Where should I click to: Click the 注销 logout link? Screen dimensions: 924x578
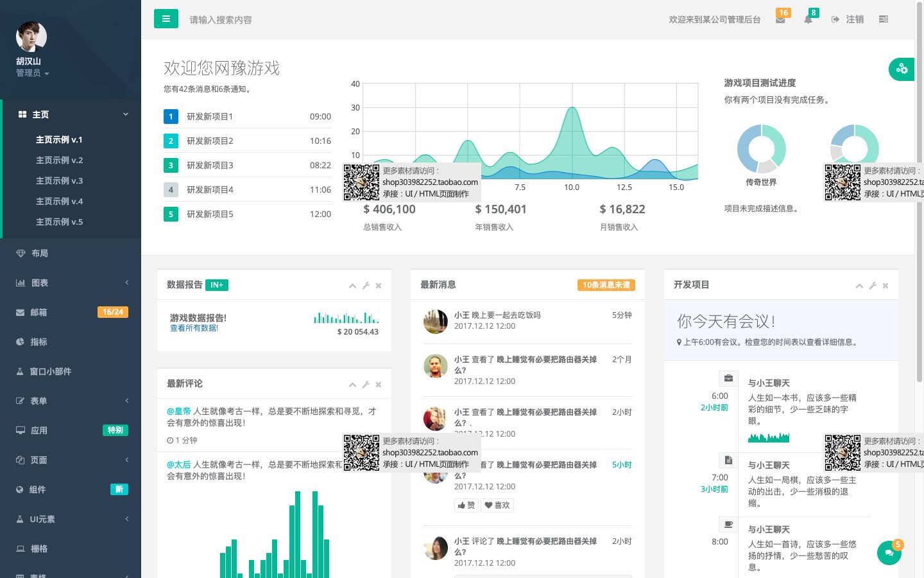point(848,19)
